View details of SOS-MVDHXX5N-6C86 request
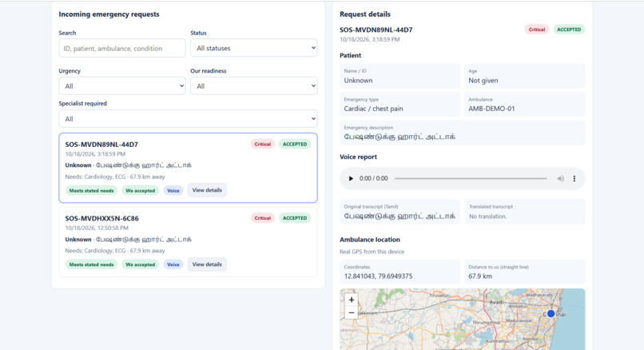The width and height of the screenshot is (644, 350). point(207,264)
